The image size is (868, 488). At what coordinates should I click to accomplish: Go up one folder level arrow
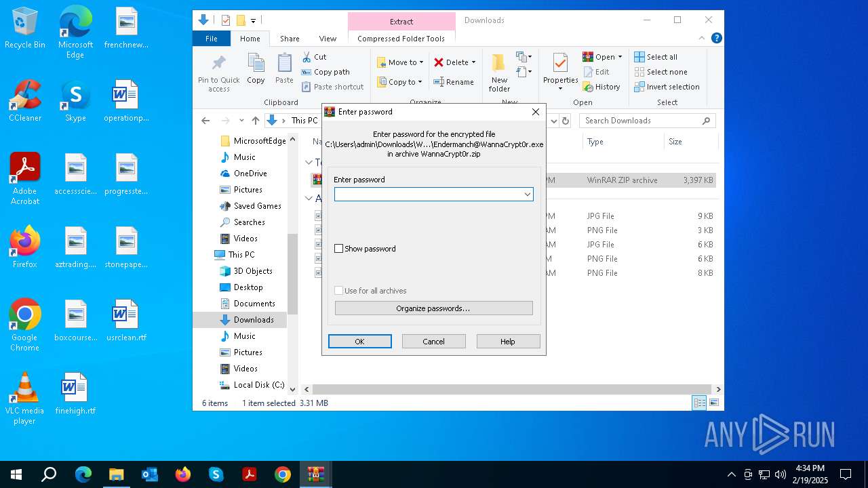click(255, 121)
